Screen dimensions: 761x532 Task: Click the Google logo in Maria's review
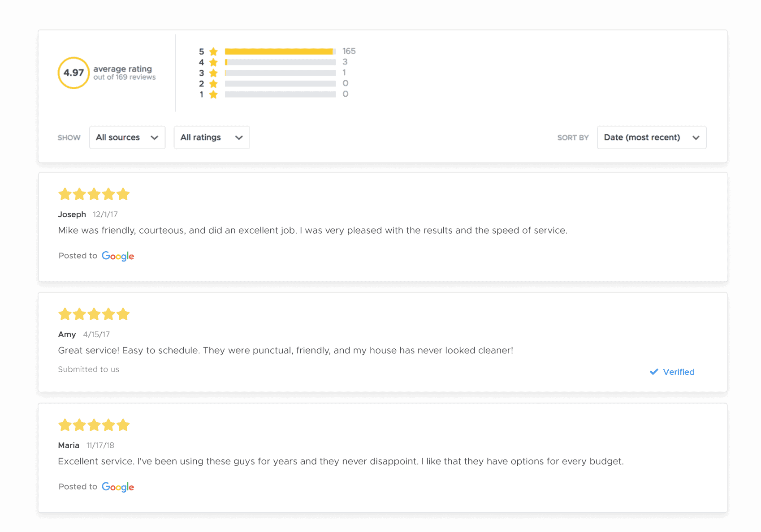[118, 487]
